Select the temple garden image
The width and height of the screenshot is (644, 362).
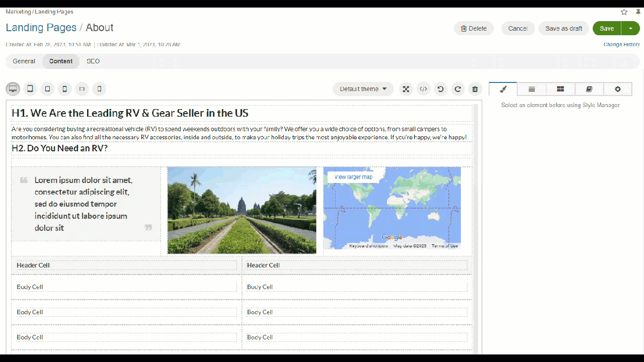tap(242, 210)
